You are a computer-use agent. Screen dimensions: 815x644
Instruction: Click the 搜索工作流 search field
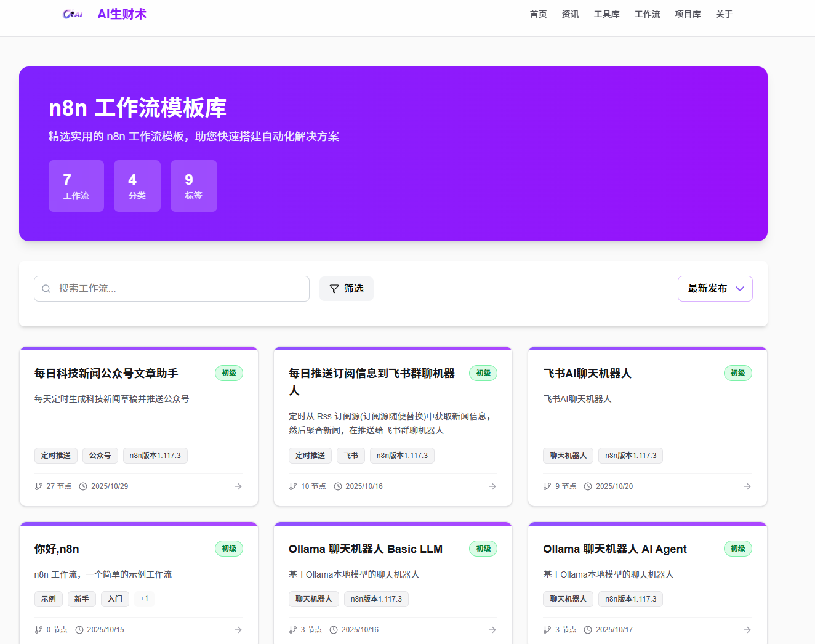pyautogui.click(x=179, y=289)
